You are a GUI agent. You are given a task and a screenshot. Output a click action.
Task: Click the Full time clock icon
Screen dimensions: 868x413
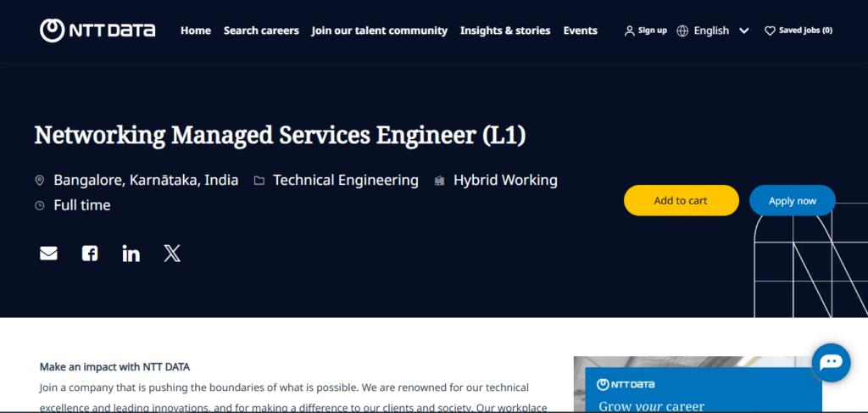[x=39, y=206]
